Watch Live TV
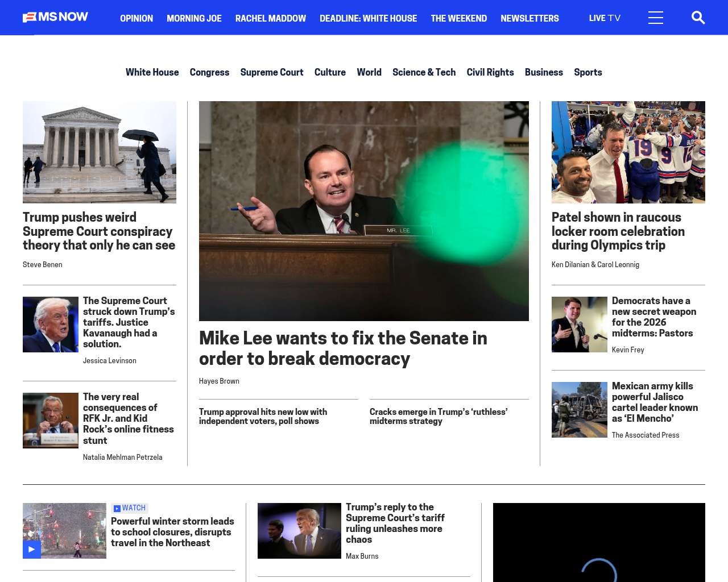This screenshot has height=582, width=728. [x=605, y=18]
